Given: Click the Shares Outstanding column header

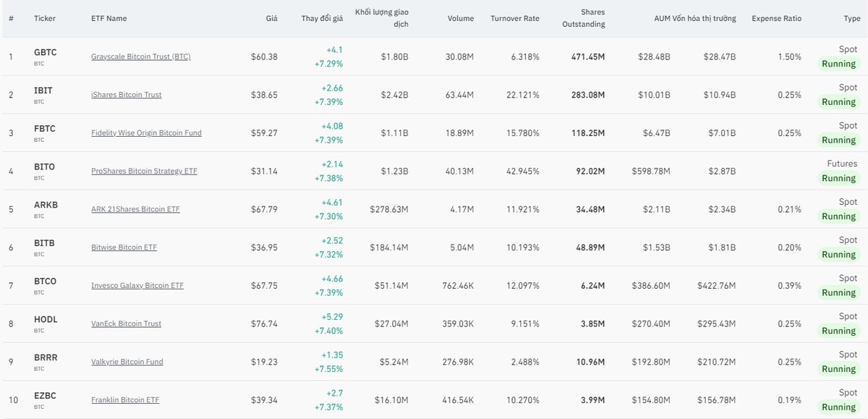Looking at the screenshot, I should (x=583, y=18).
